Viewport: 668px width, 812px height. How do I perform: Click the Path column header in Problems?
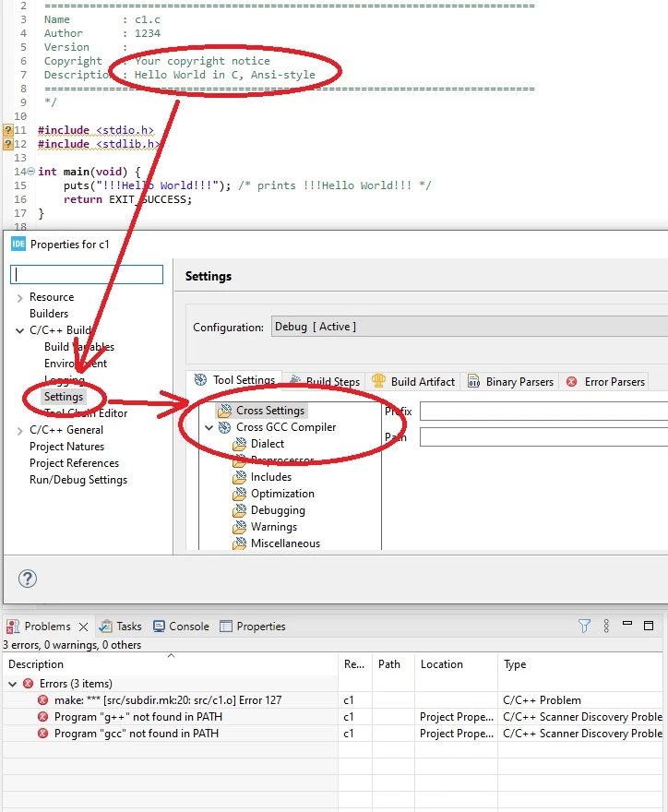pyautogui.click(x=393, y=663)
